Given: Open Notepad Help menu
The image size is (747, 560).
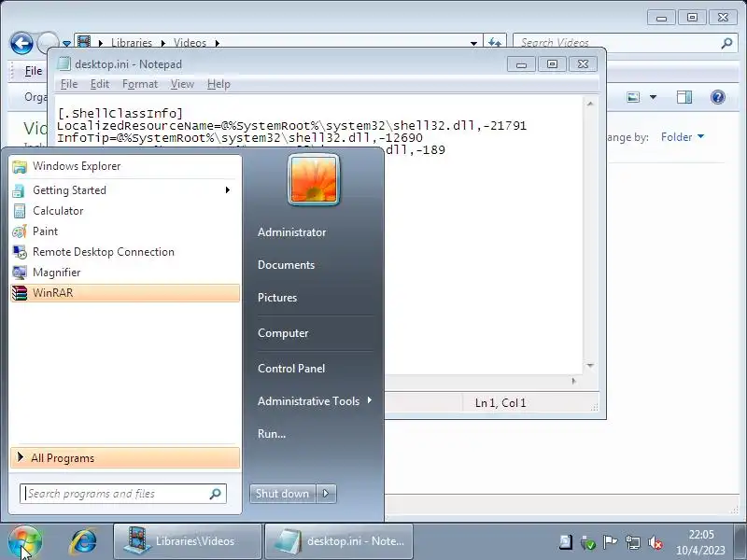Looking at the screenshot, I should coord(218,84).
